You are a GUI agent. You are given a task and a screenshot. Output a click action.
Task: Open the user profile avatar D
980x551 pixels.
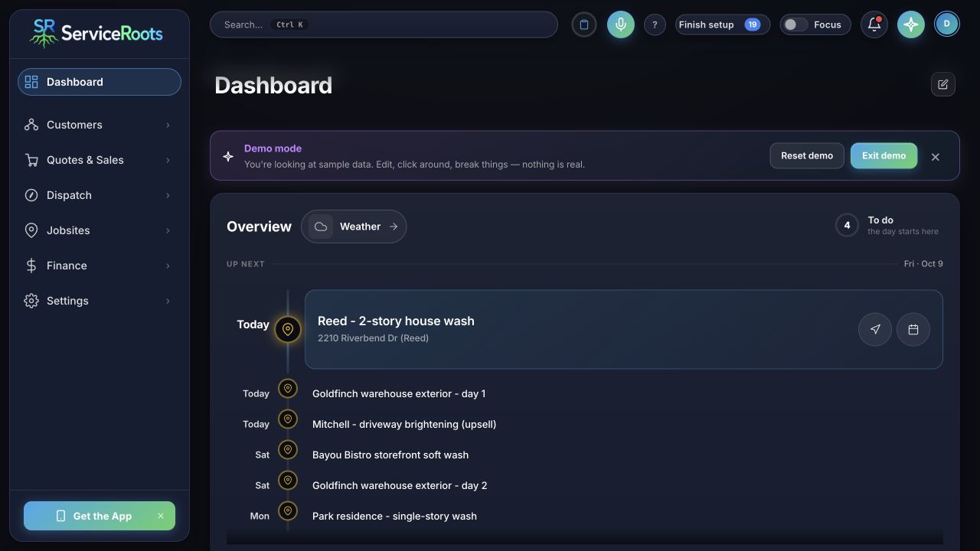click(x=946, y=24)
